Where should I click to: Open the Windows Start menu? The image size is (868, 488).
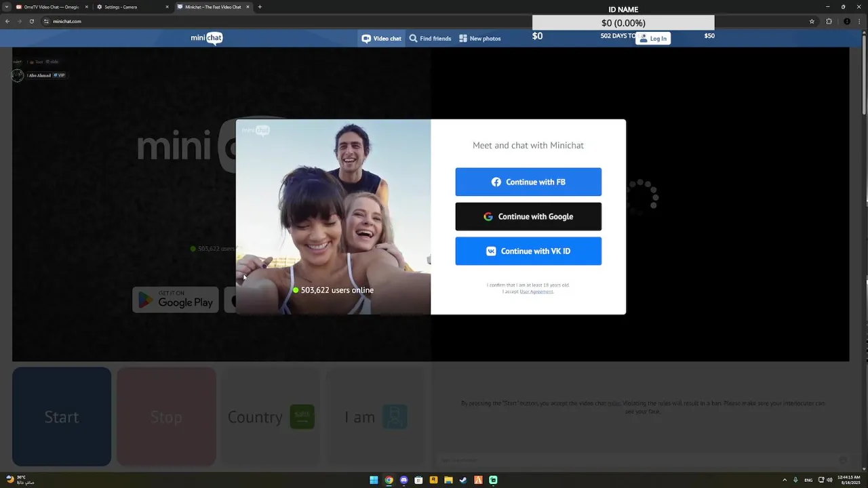(x=374, y=480)
